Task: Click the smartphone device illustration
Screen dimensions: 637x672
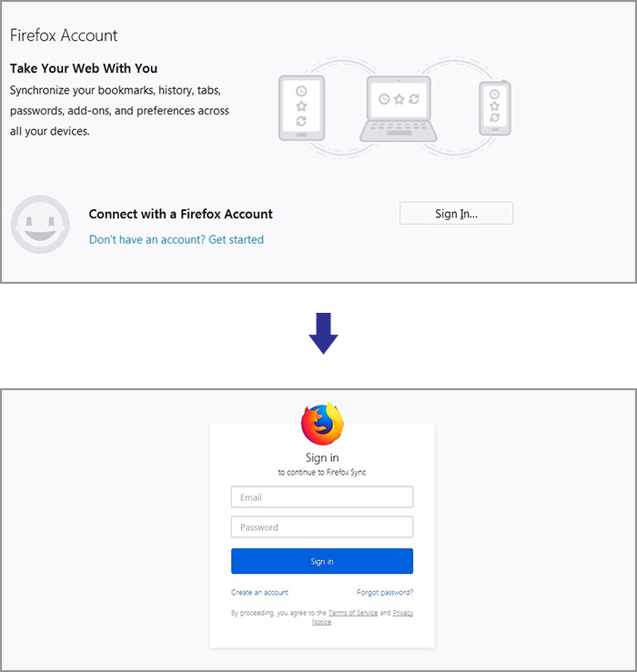Action: (495, 108)
